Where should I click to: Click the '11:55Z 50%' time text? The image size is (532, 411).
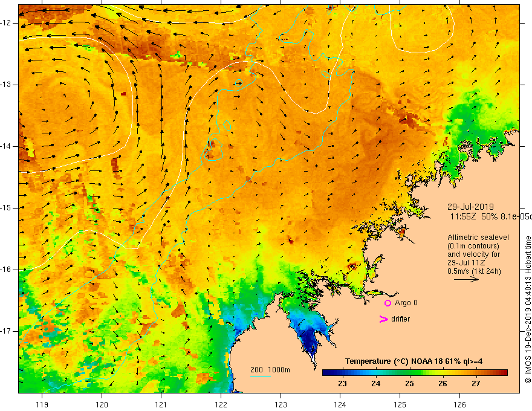pos(475,217)
